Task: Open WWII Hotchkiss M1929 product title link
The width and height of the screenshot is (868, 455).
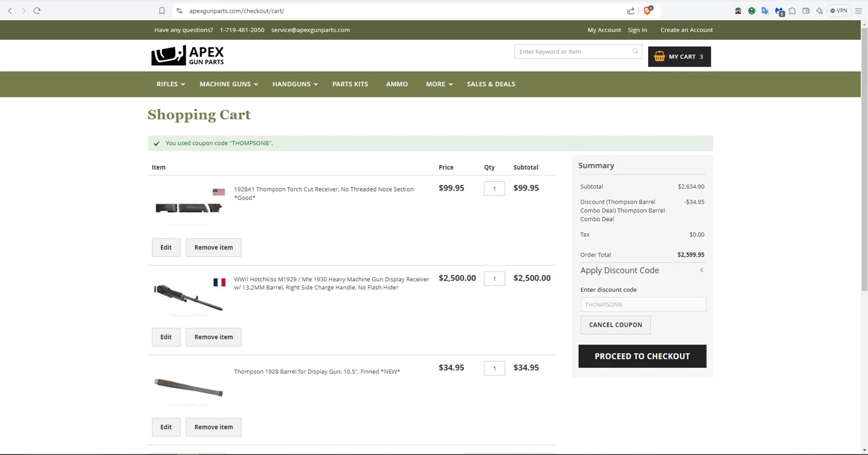Action: [332, 283]
